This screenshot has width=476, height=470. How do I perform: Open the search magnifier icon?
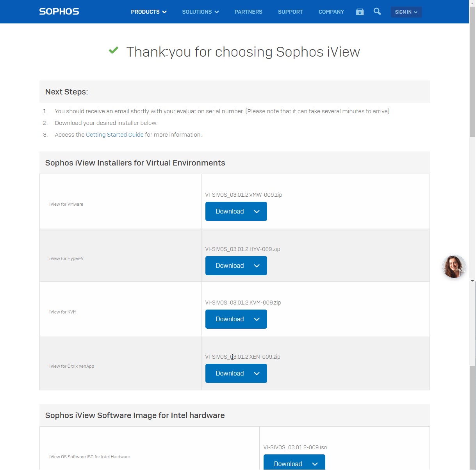[377, 12]
